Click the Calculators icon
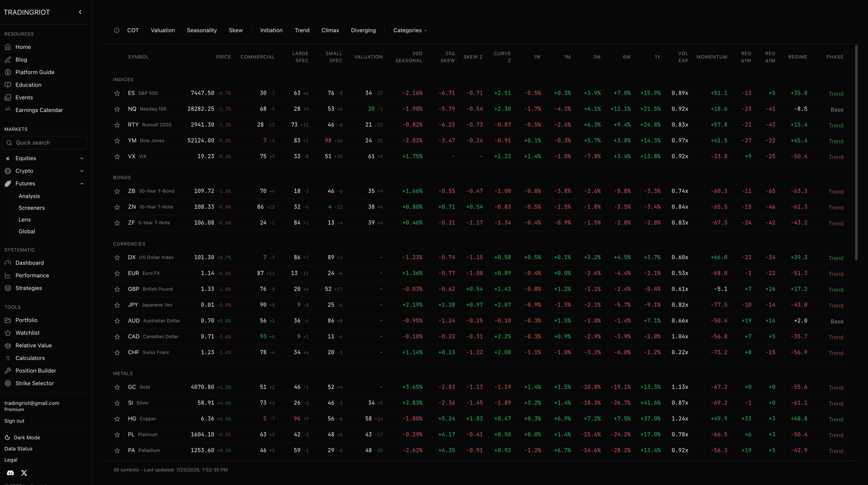The image size is (868, 485). click(8, 358)
